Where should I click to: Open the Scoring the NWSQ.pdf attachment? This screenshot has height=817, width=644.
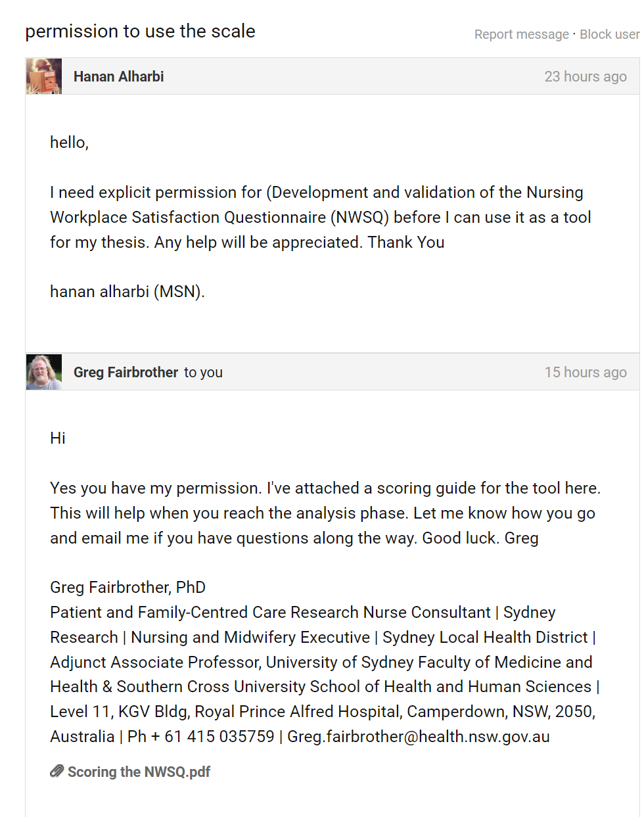click(139, 772)
